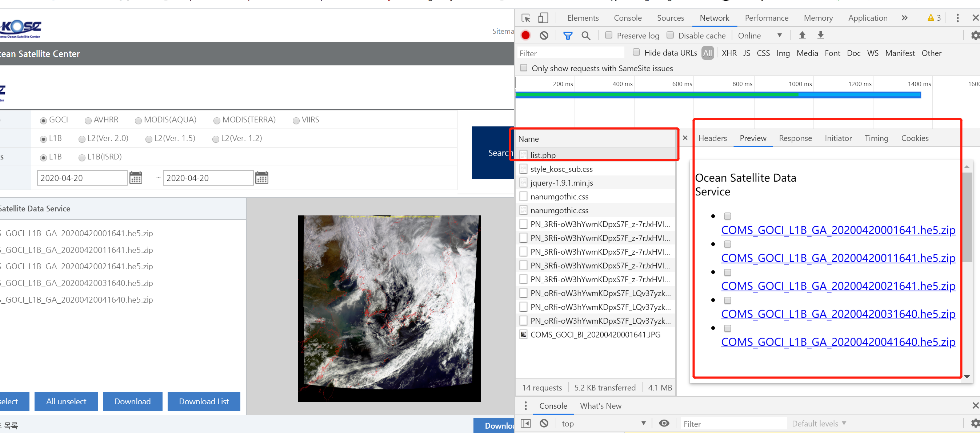Viewport: 980px width, 433px height.
Task: Click the import HAR upload icon
Action: [x=802, y=35]
